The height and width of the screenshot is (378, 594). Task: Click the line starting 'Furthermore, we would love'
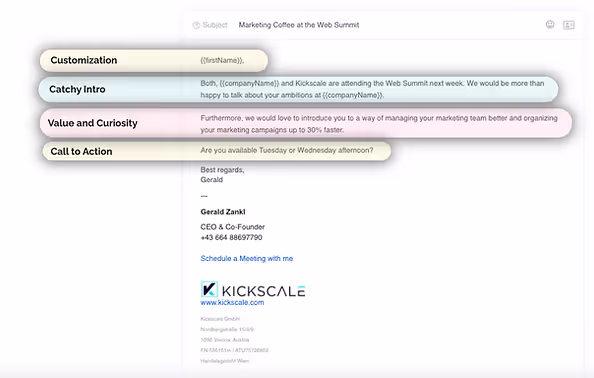[379, 118]
